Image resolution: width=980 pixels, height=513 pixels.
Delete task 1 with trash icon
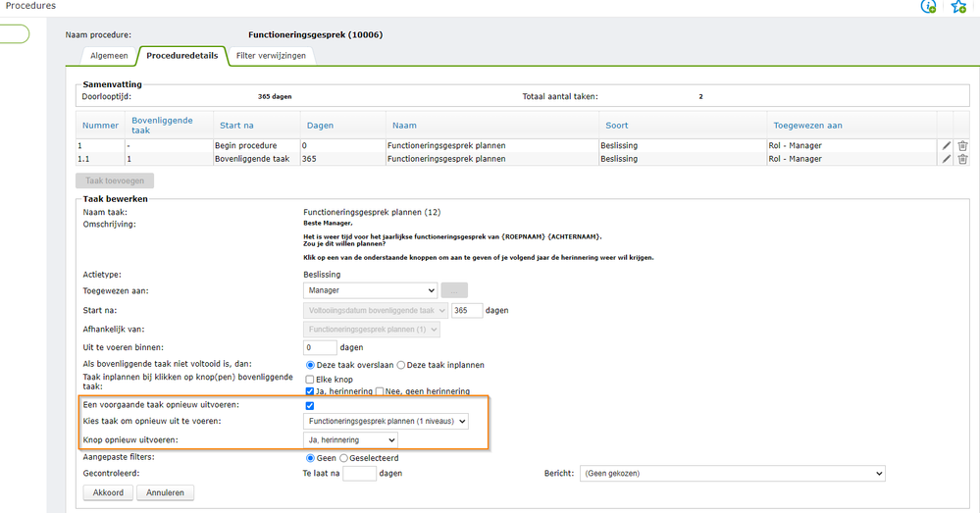point(962,145)
